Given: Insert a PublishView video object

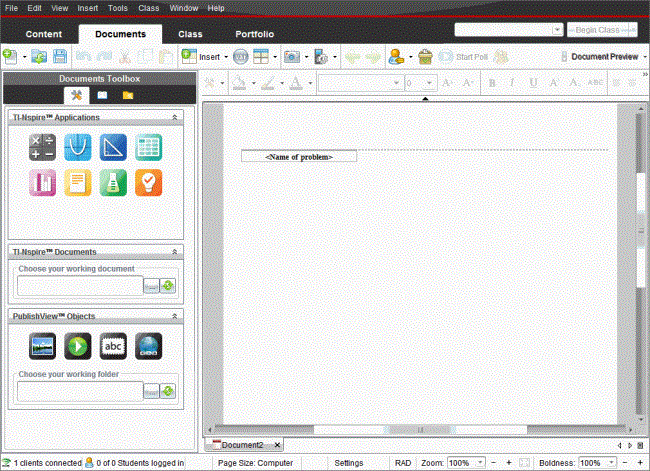Looking at the screenshot, I should (78, 346).
